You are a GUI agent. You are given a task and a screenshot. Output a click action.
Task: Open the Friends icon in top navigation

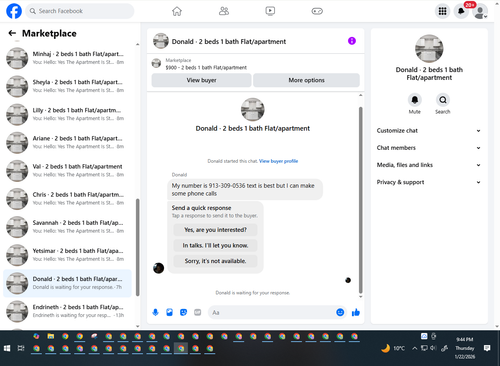(x=224, y=11)
